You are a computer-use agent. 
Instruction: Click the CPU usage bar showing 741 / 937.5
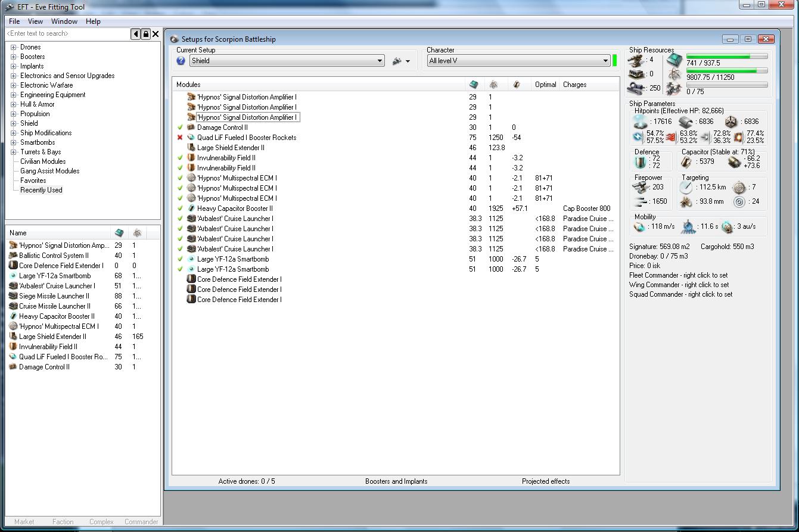pyautogui.click(x=727, y=56)
